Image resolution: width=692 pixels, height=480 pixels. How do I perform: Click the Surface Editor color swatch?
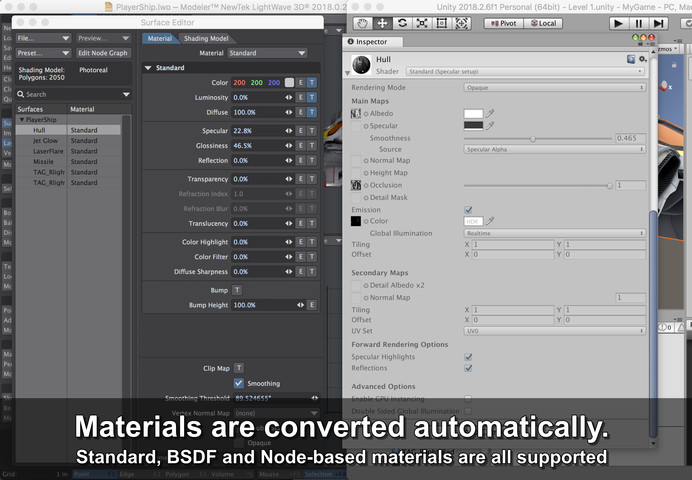[x=289, y=82]
